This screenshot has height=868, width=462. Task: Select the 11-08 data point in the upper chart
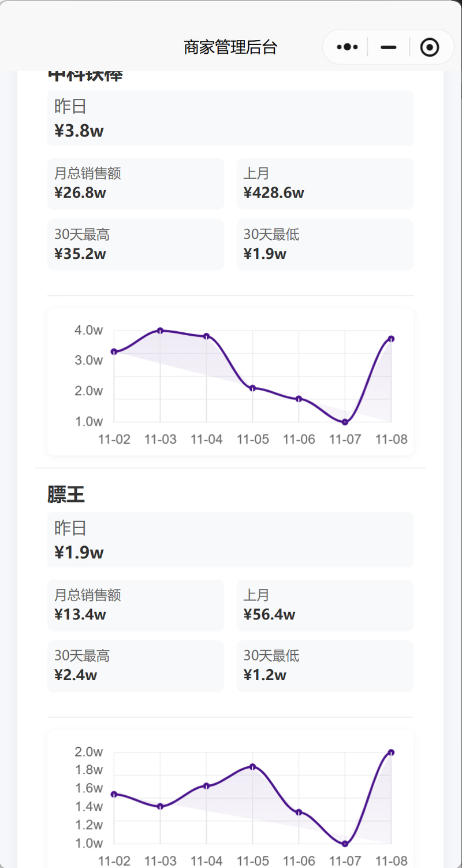(x=391, y=339)
